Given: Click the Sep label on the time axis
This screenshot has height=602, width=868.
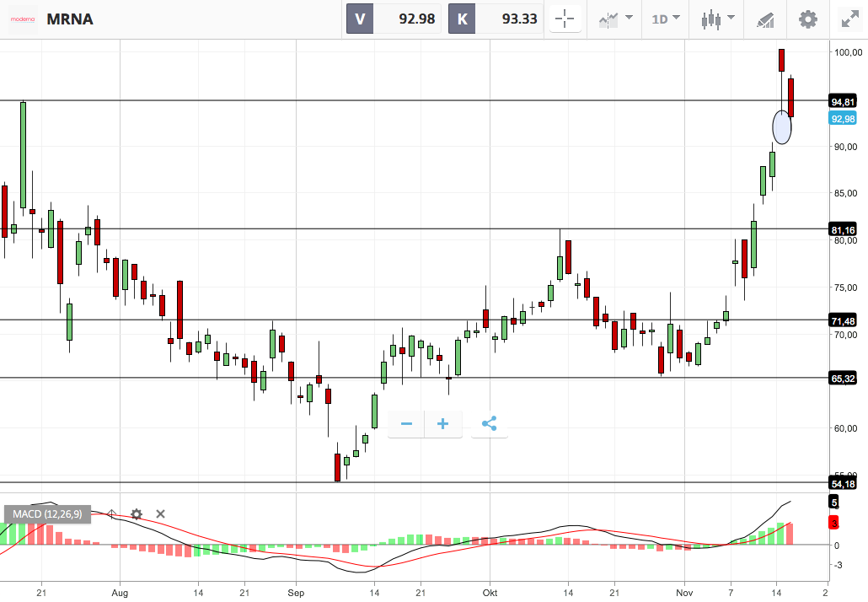Looking at the screenshot, I should click(x=296, y=593).
